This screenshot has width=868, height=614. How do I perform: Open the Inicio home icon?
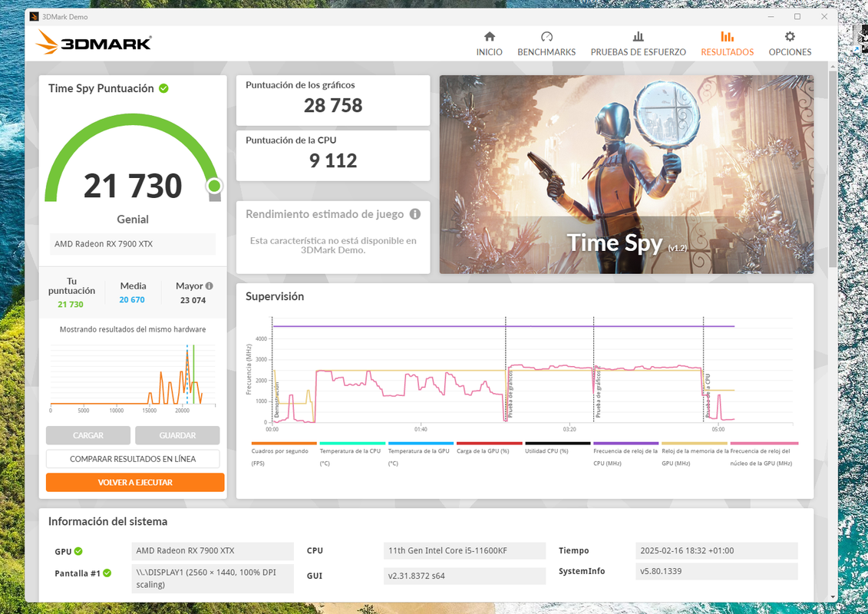(x=490, y=37)
